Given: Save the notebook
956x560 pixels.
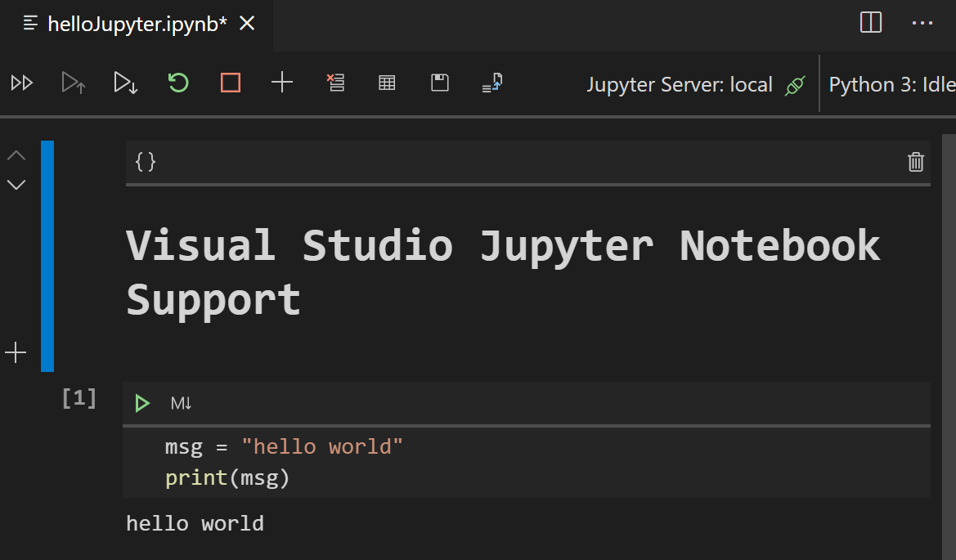Looking at the screenshot, I should click(439, 82).
